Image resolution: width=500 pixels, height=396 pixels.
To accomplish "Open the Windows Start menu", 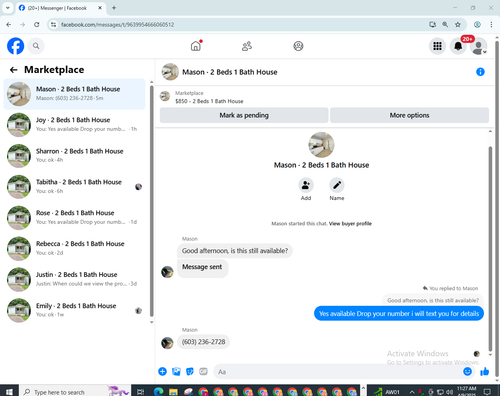I will [x=9, y=391].
